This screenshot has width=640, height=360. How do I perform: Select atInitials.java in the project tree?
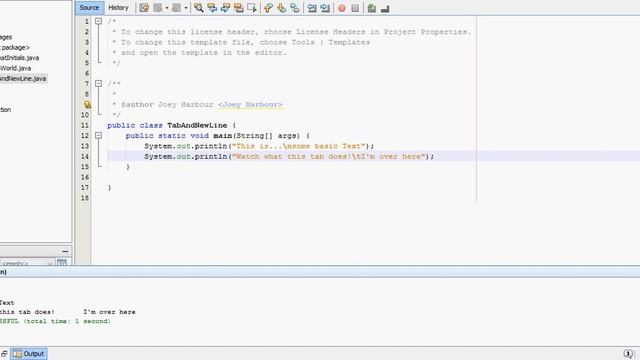20,58
